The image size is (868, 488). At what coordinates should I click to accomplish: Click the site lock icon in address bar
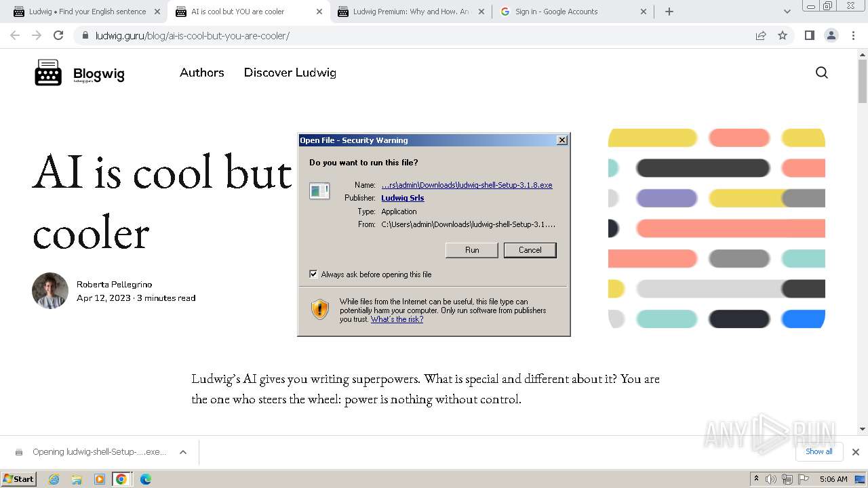pos(85,35)
